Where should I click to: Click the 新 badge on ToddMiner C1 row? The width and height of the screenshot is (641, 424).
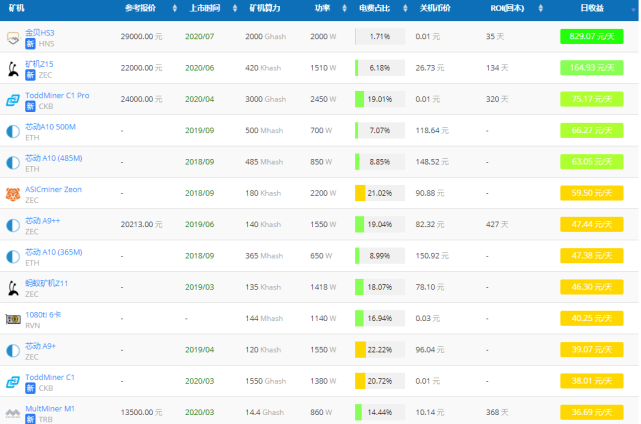click(x=30, y=388)
